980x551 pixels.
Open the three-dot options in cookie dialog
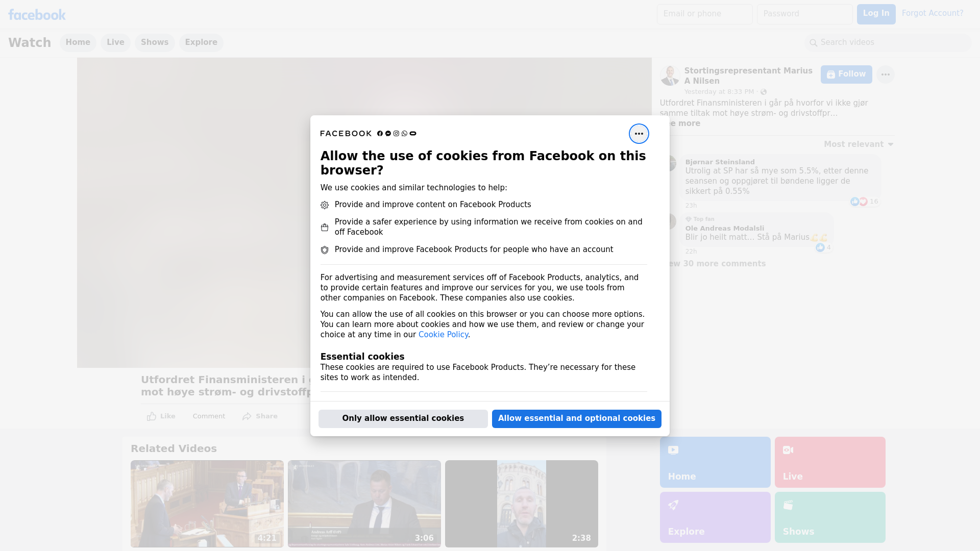[x=639, y=134]
